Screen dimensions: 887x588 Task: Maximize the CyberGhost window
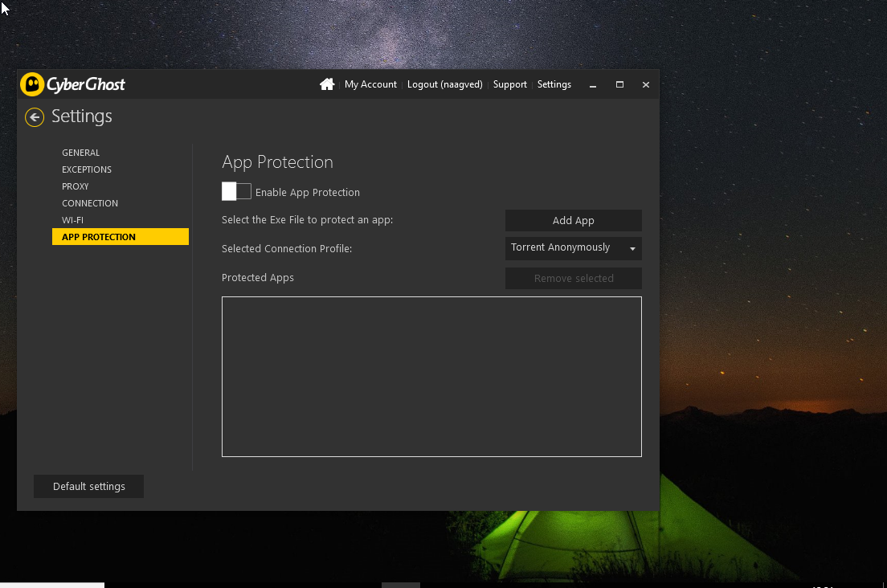[619, 84]
